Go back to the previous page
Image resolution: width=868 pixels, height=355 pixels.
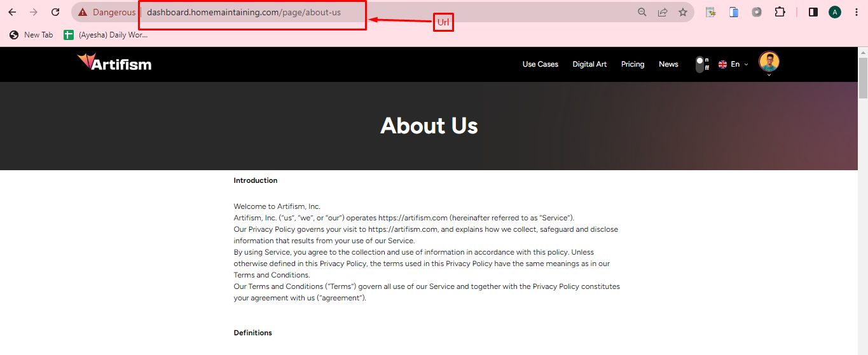coord(12,12)
